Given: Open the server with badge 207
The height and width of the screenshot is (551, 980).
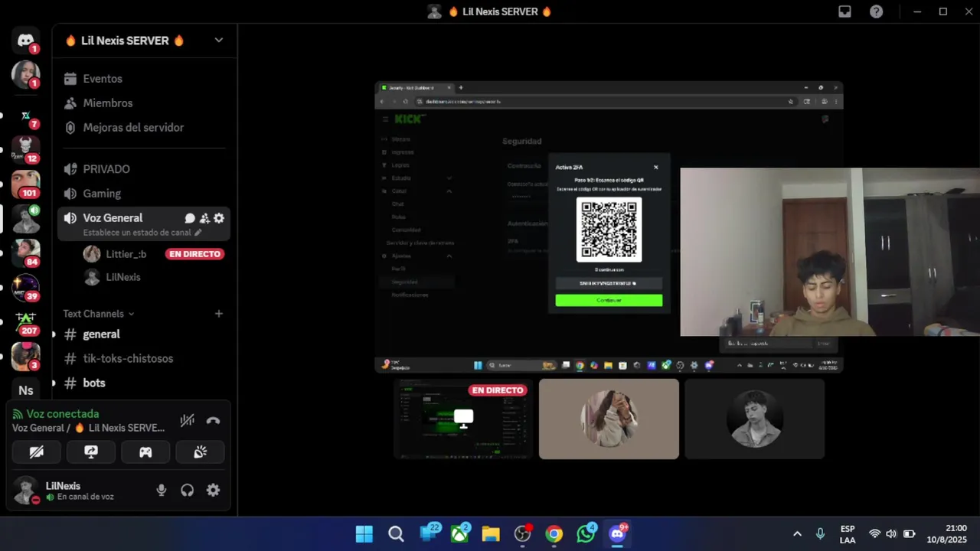Looking at the screenshot, I should [25, 321].
